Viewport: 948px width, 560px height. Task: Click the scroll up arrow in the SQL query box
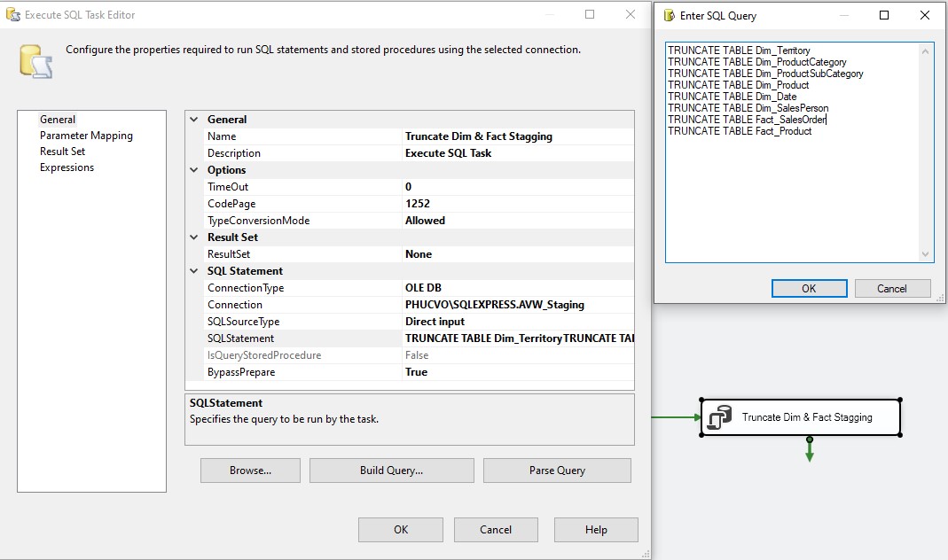tap(925, 51)
